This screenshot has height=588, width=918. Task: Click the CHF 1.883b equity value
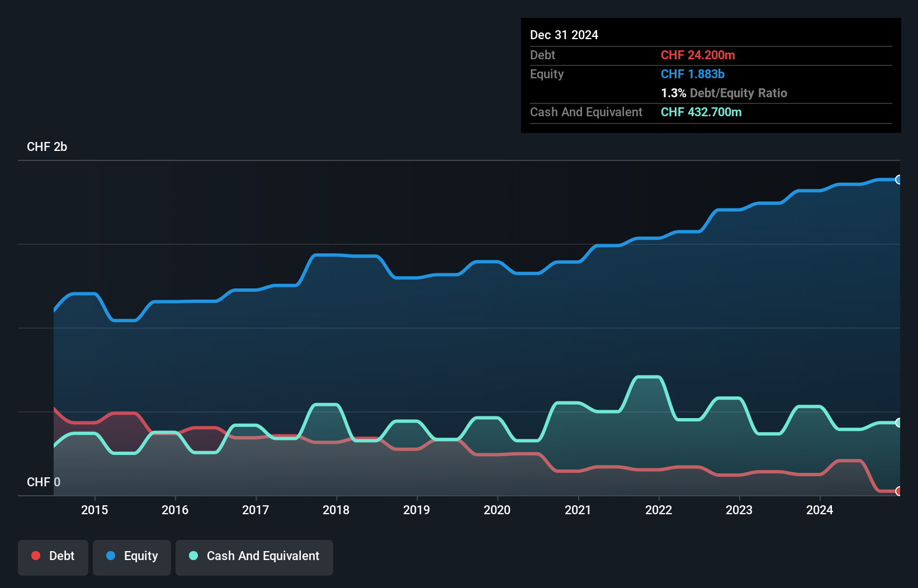(x=693, y=74)
